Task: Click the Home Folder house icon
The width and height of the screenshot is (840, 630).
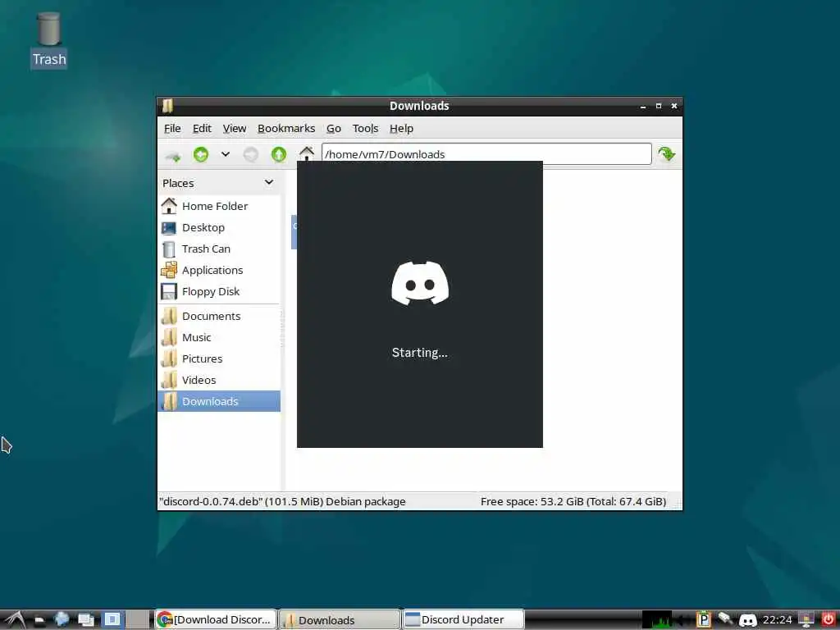Action: (x=169, y=206)
